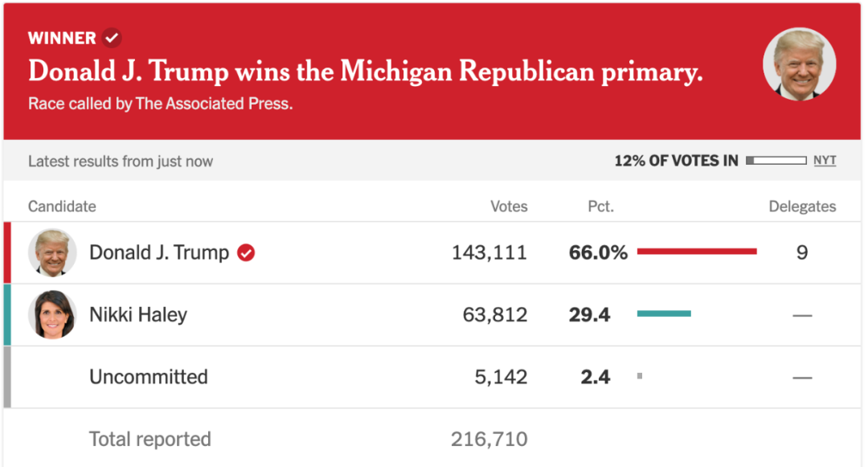Screen dimensions: 868x467
Task: Select the Nikki Haley candidate name
Action: pos(138,315)
